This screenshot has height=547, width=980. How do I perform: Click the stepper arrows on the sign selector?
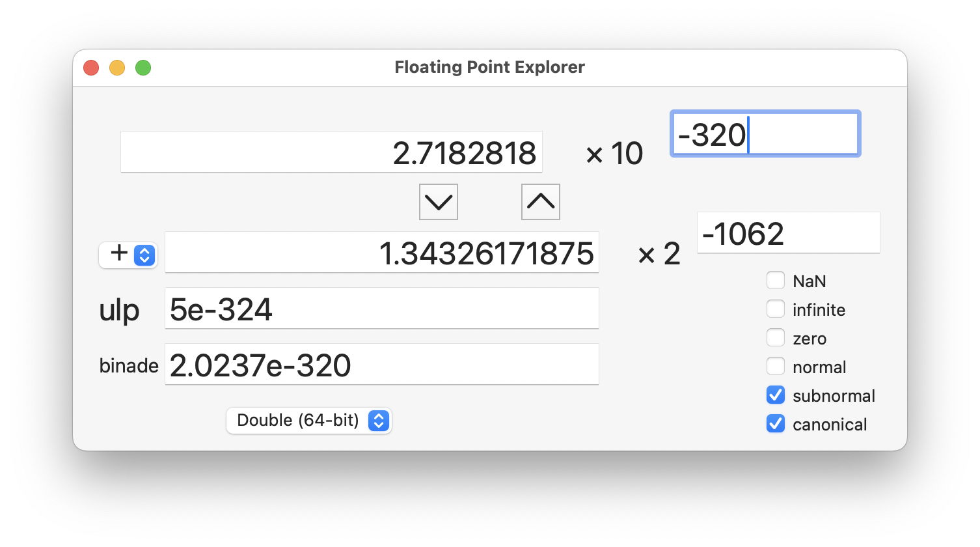click(144, 255)
